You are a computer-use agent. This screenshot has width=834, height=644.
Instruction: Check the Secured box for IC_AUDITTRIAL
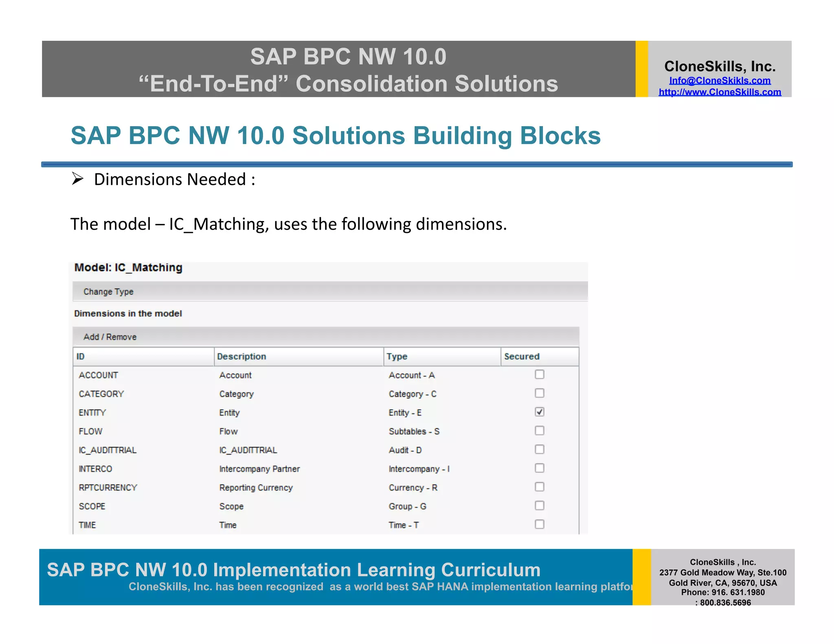(539, 449)
